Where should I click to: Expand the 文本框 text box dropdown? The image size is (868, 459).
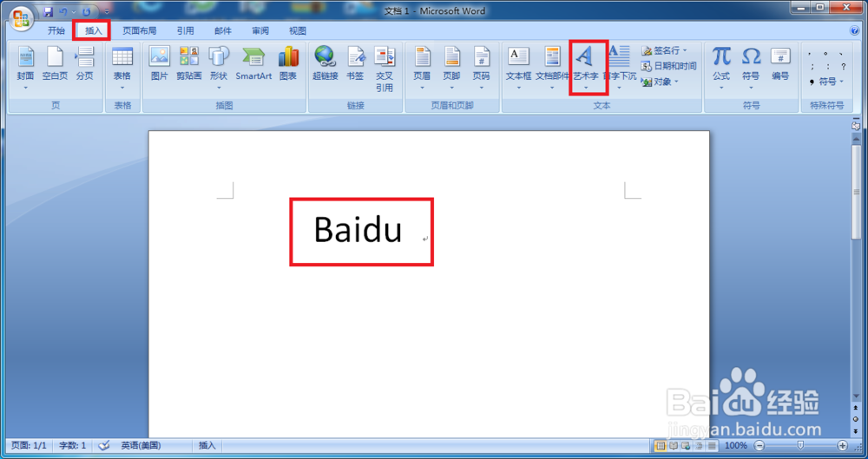coord(519,88)
